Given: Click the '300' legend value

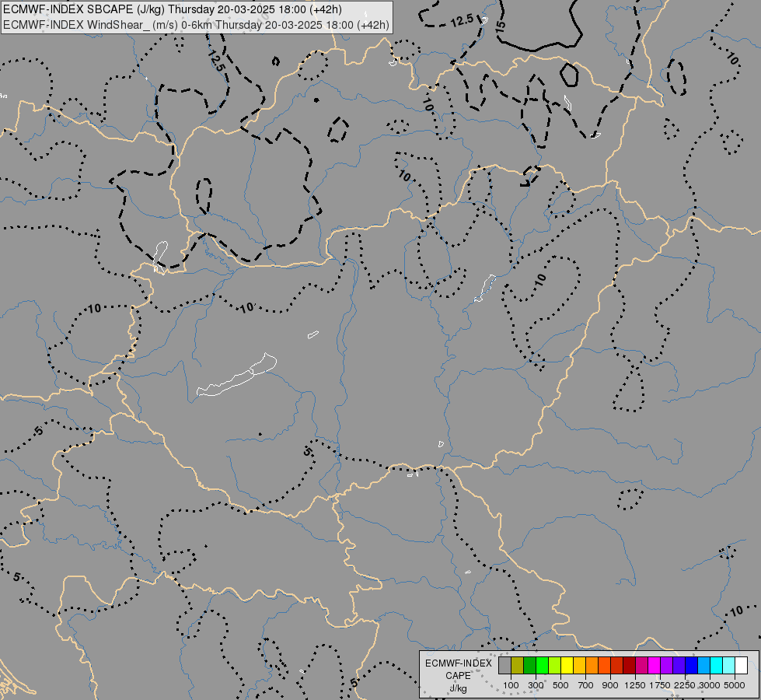Looking at the screenshot, I should pyautogui.click(x=536, y=685).
